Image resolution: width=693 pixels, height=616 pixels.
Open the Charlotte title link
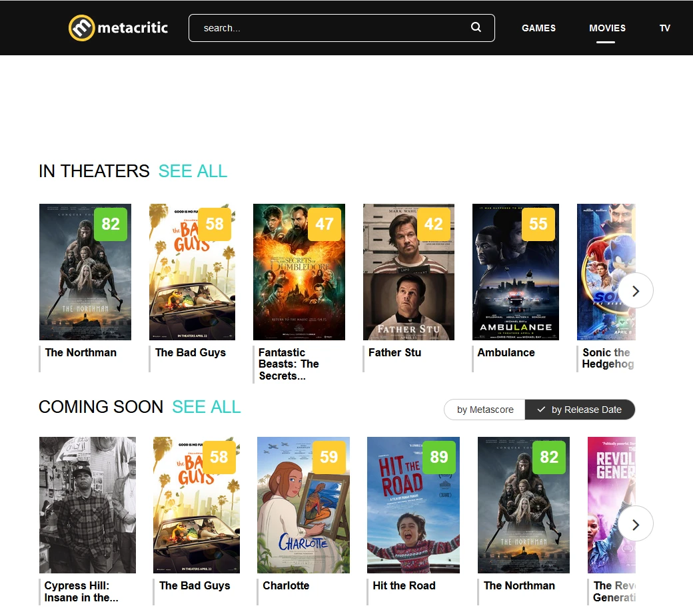pyautogui.click(x=286, y=585)
